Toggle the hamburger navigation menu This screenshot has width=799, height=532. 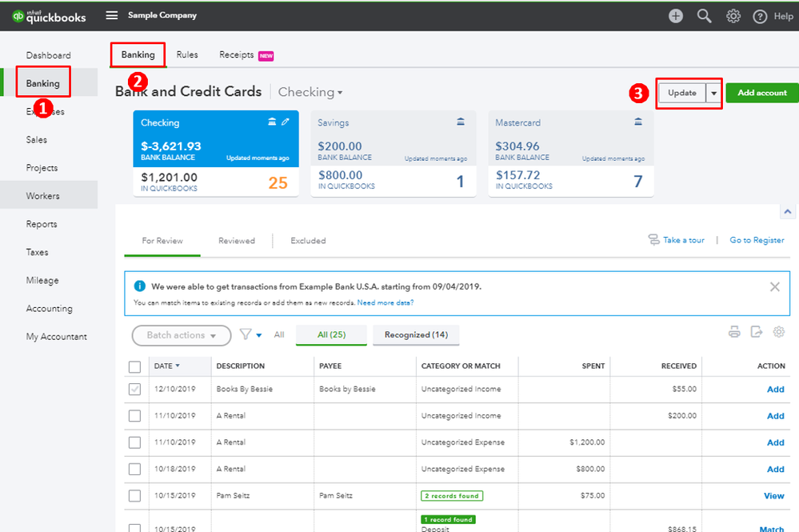(x=112, y=15)
